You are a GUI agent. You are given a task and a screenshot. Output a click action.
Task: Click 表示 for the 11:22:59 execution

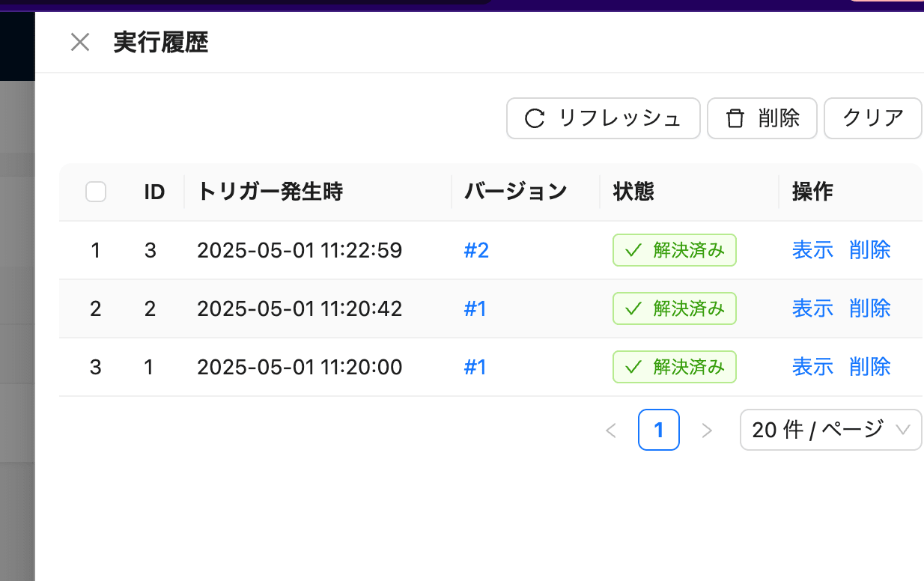point(813,250)
